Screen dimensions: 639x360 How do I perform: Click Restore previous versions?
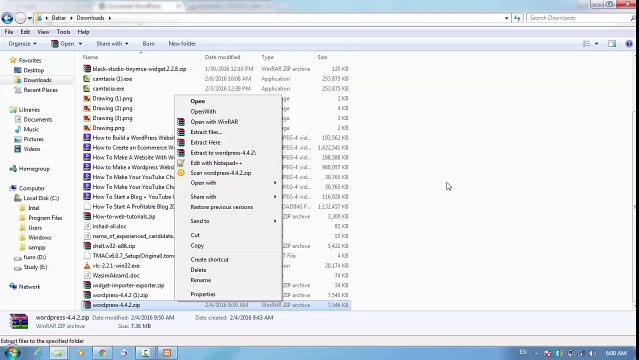click(x=222, y=207)
